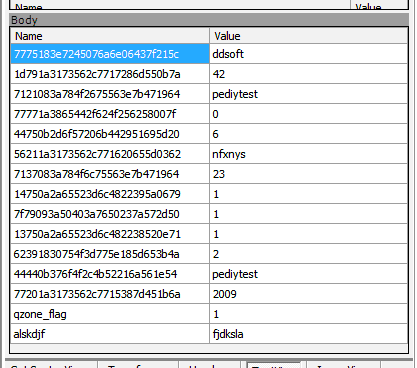Select the highlighted name cell starting with 7775183e

[x=110, y=54]
